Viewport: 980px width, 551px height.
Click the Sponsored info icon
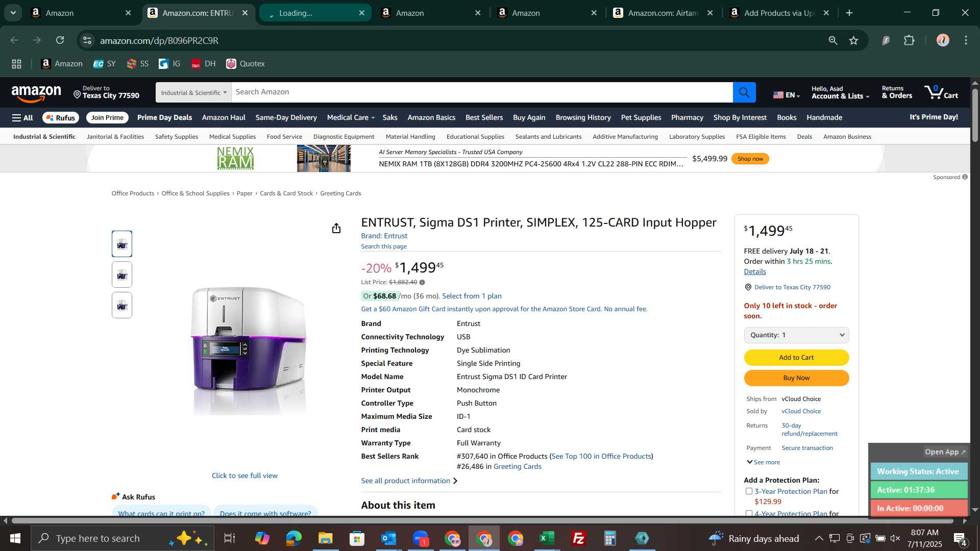click(x=965, y=177)
